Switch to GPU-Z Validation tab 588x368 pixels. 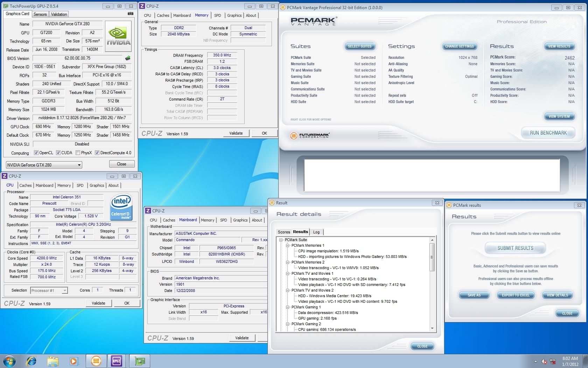tap(59, 14)
